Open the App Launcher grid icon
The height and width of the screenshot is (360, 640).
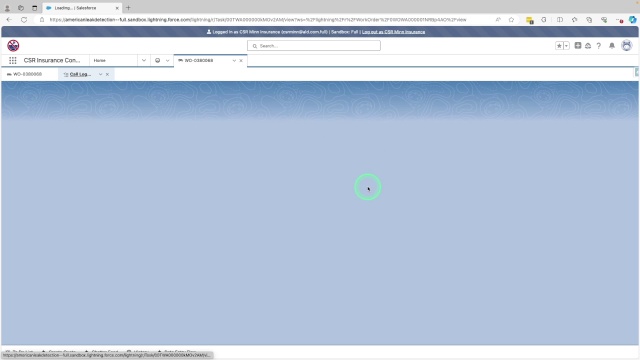click(x=13, y=60)
